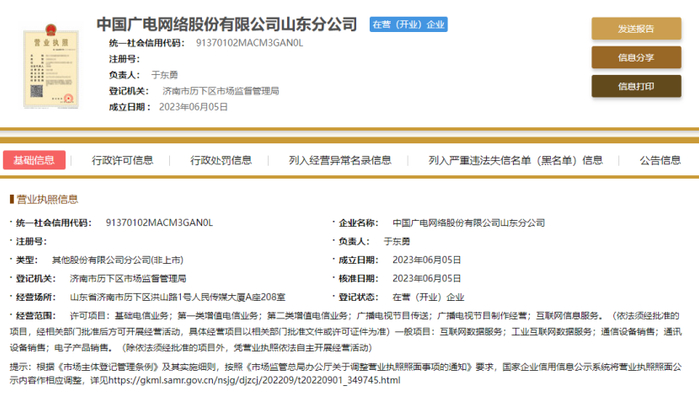Switch to the 行政许可信息 tab
This screenshot has height=402, width=699.
[123, 160]
